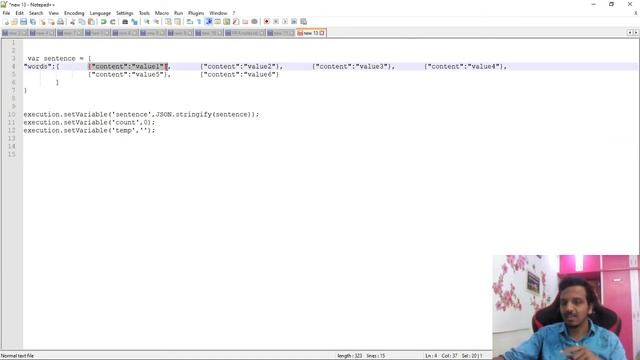Screen dimensions: 640x360
Task: Start macro recording with the red record icon
Action: click(267, 22)
